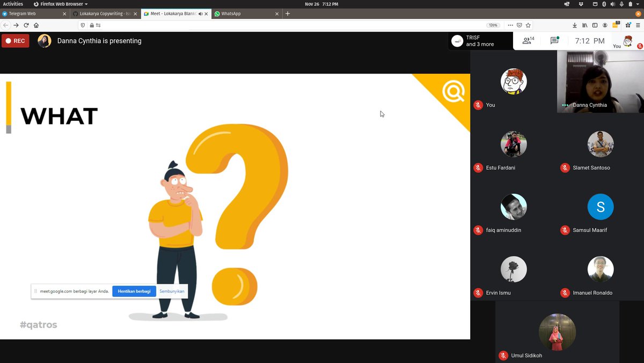The width and height of the screenshot is (644, 363).
Task: Save page to Pocket
Action: coord(519,25)
